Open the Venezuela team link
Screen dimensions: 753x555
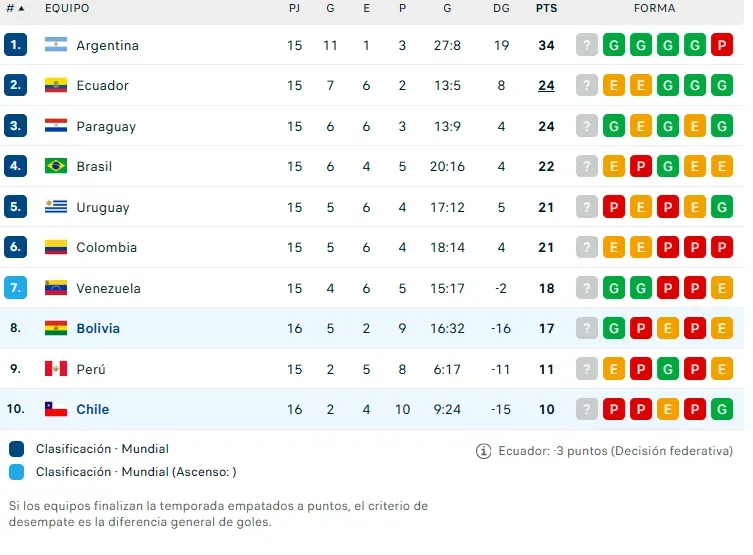point(108,288)
